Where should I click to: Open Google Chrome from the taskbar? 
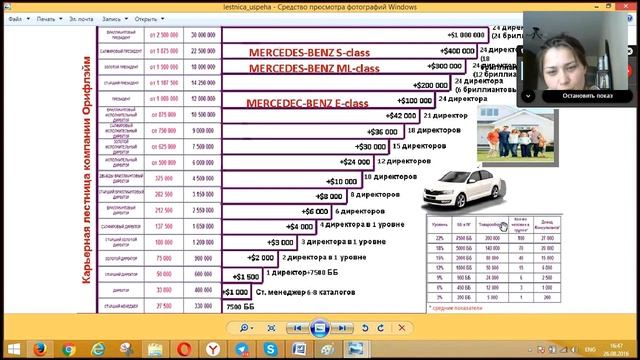(x=69, y=349)
